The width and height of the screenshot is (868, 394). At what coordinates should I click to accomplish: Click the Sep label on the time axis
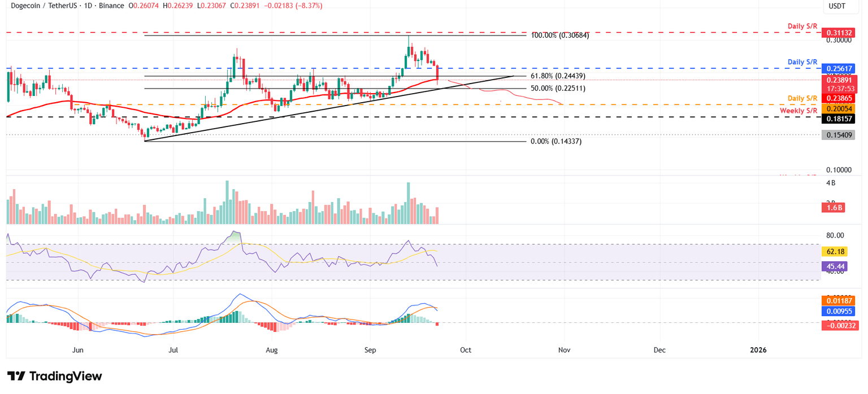click(370, 350)
